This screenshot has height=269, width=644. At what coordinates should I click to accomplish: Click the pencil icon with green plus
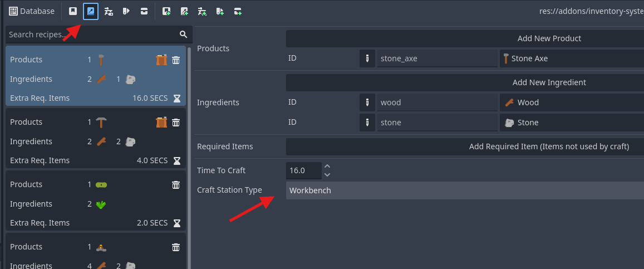[x=184, y=11]
